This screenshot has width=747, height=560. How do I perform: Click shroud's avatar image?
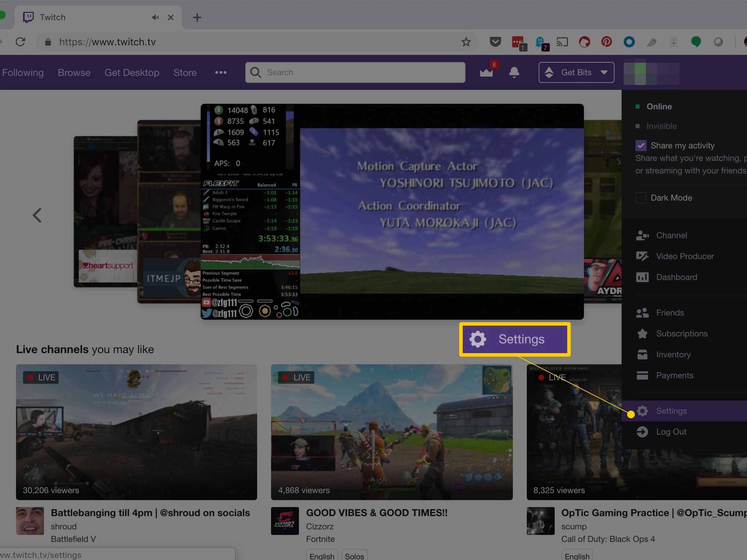[30, 521]
